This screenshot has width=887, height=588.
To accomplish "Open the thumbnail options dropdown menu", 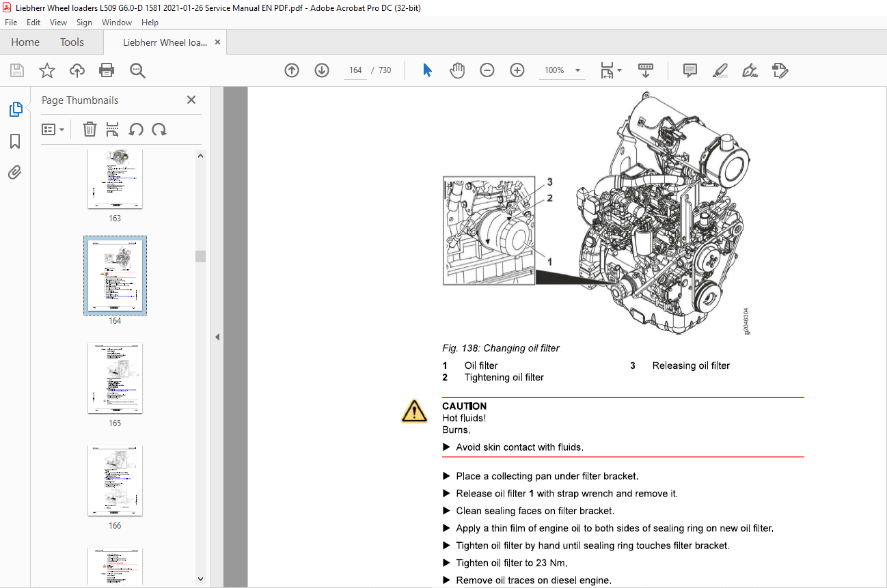I will [53, 129].
